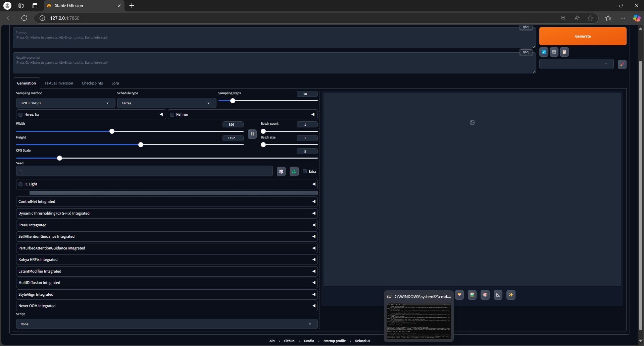Switch to the Textual Inversion tab
The height and width of the screenshot is (346, 644).
click(x=59, y=83)
